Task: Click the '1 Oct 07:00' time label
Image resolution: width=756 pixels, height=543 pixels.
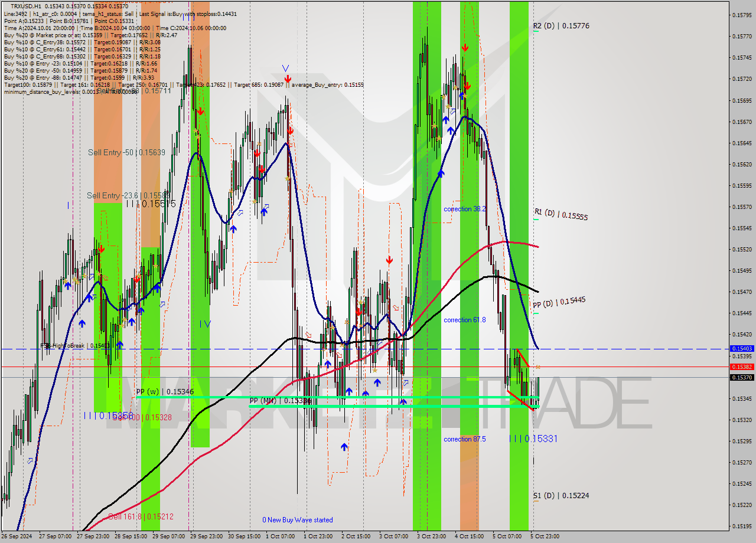Action: coord(281,537)
